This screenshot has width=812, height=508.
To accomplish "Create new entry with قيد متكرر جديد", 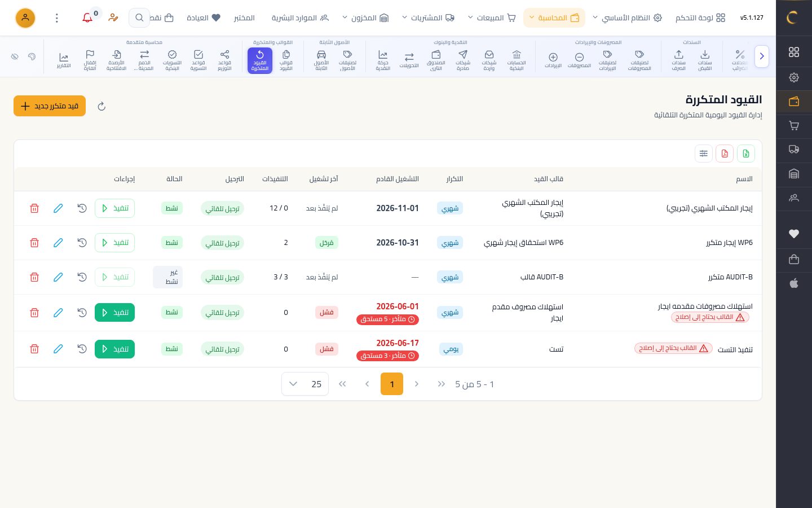I will point(50,106).
